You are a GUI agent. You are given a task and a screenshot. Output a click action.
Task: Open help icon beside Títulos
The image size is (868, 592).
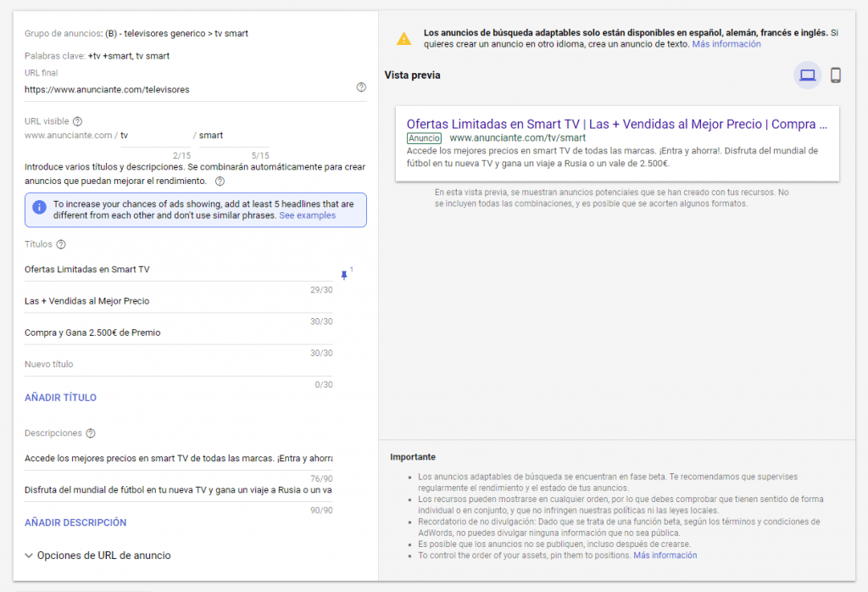pyautogui.click(x=61, y=244)
